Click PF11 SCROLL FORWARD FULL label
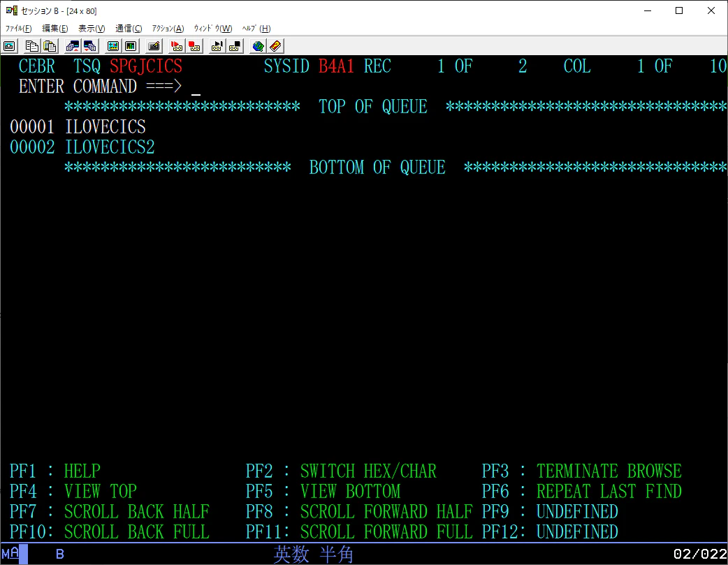Viewport: 728px width, 565px height. tap(359, 532)
